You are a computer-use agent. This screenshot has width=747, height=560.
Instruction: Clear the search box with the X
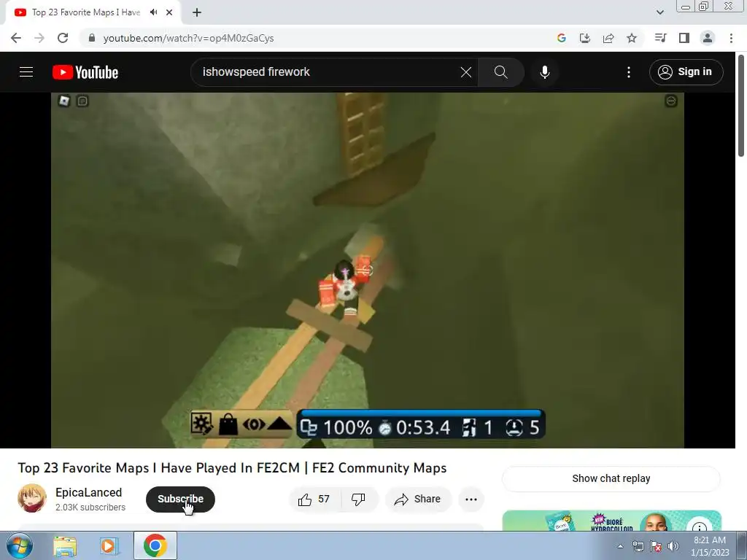(x=466, y=72)
